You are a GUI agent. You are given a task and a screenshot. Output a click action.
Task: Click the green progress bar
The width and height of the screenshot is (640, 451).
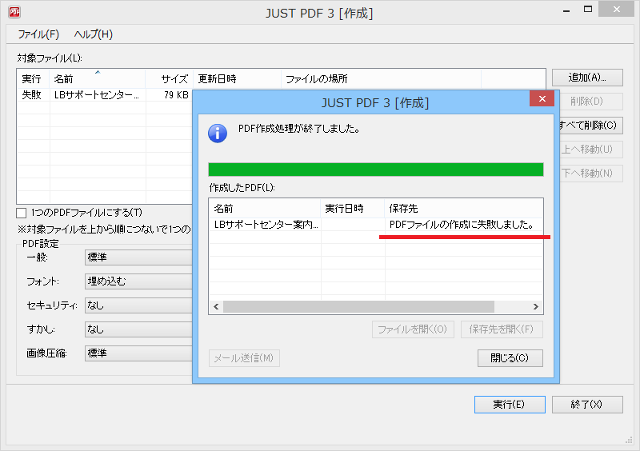point(376,169)
